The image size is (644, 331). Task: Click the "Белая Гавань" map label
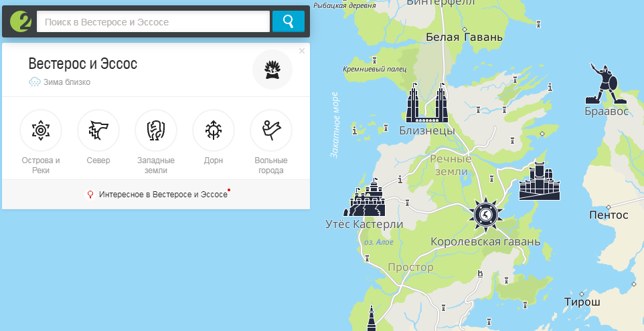pyautogui.click(x=464, y=37)
